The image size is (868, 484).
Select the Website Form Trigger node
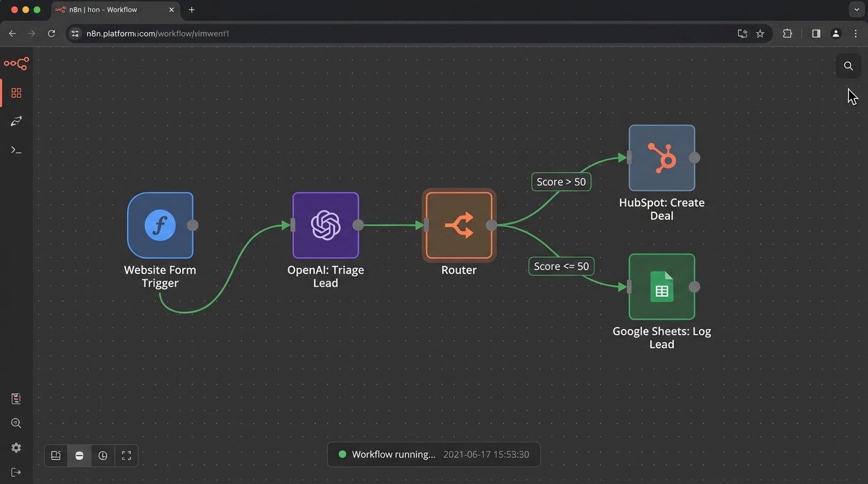[160, 226]
